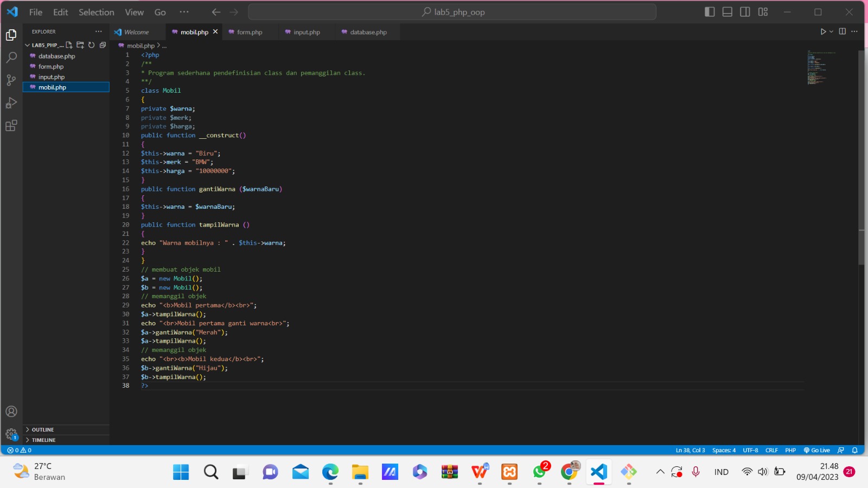Click the New Folder icon in Explorer
868x488 pixels.
[80, 45]
